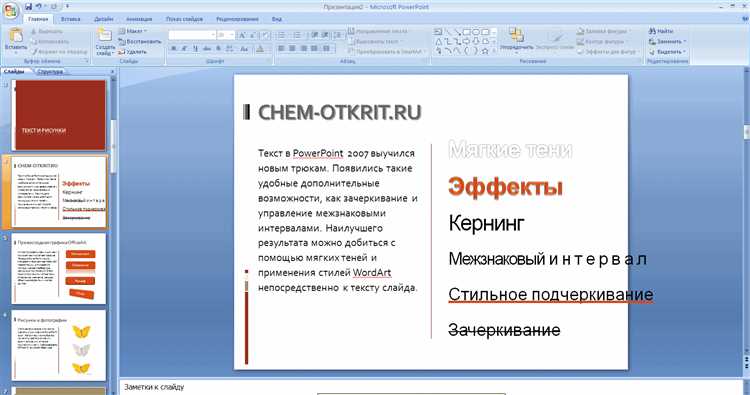
Task: Decrease list indent level
Action: click(314, 35)
